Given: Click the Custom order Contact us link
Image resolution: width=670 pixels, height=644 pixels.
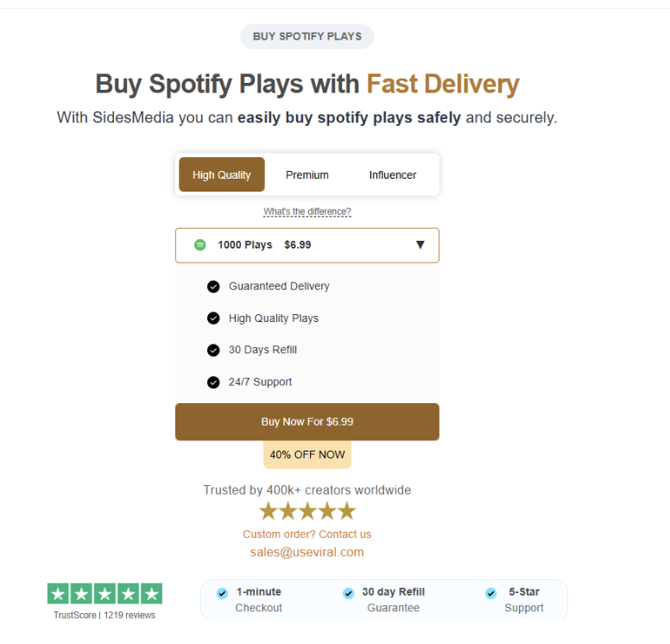Looking at the screenshot, I should point(307,534).
